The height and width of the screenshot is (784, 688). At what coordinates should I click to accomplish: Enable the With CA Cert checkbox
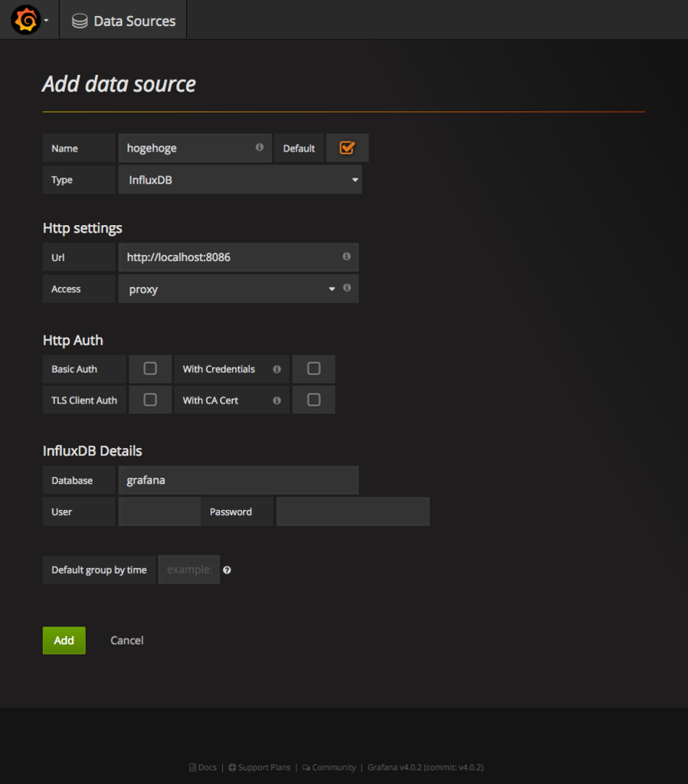tap(313, 400)
